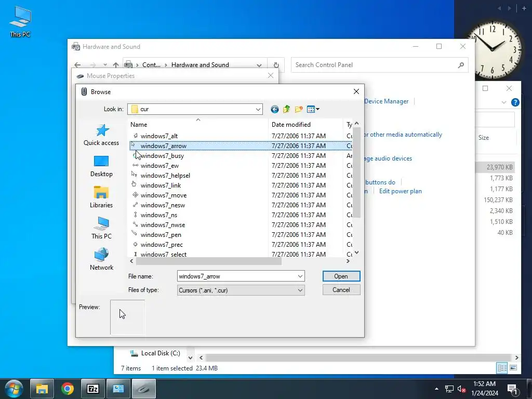The height and width of the screenshot is (399, 532).
Task: Open the network icon in system tray
Action: [449, 389]
